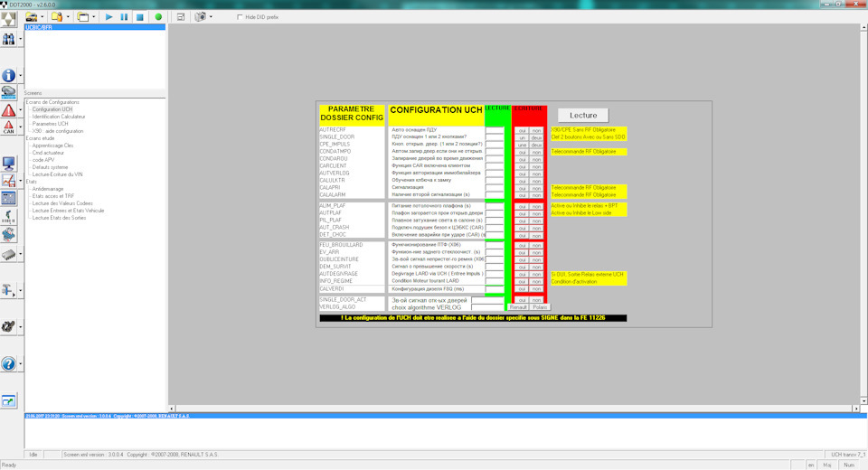Screen dimensions: 868x470
Task: Click the blue panel sidebar icon below graph
Action: (x=8, y=198)
